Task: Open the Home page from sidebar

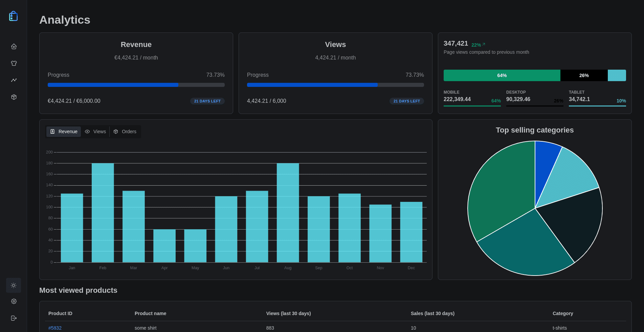Action: (x=14, y=46)
